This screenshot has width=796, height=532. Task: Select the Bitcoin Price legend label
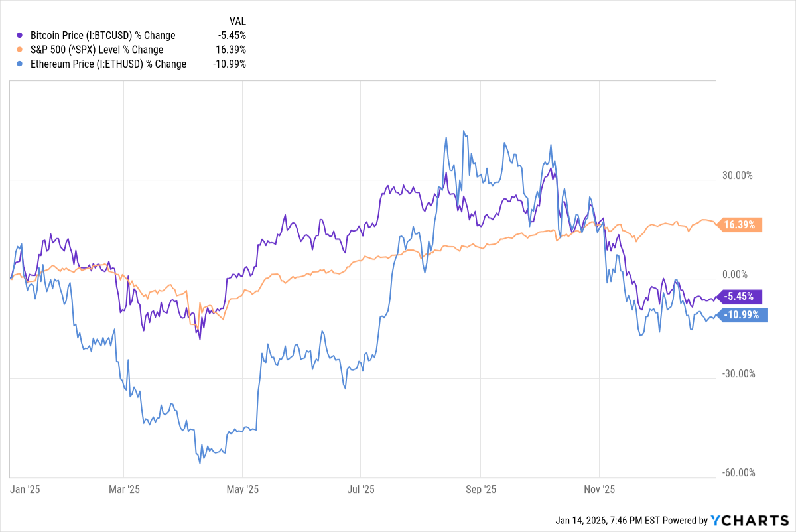(103, 35)
